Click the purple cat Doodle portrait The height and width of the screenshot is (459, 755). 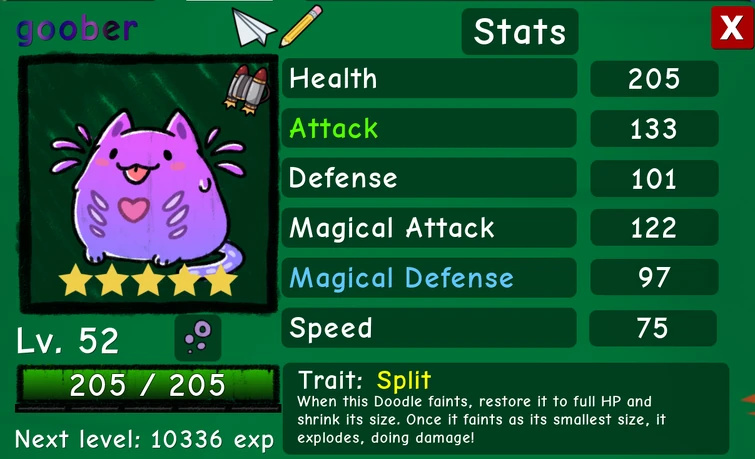(149, 183)
